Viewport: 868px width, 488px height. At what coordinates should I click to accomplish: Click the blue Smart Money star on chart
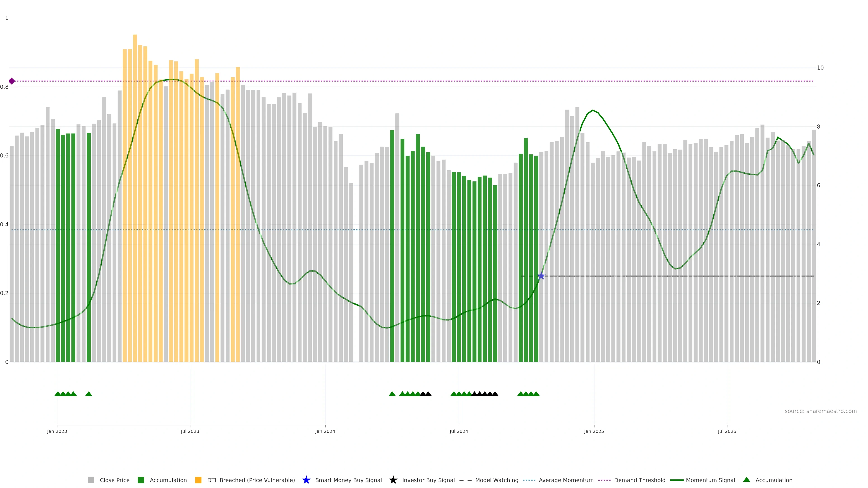pos(541,276)
